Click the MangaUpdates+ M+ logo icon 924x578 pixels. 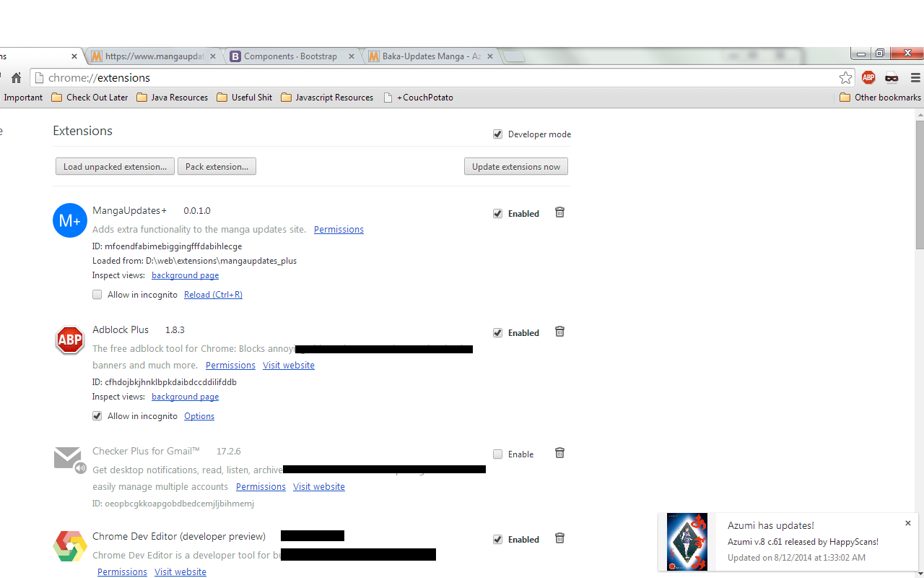70,220
